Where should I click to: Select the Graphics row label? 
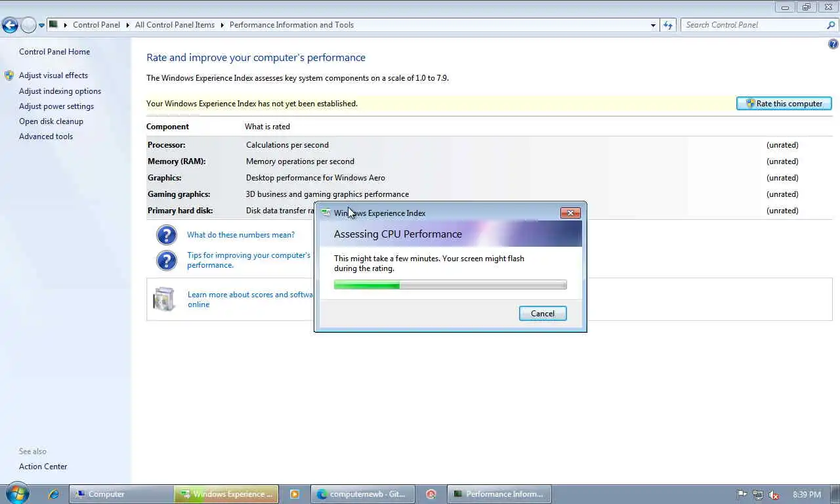tap(165, 178)
